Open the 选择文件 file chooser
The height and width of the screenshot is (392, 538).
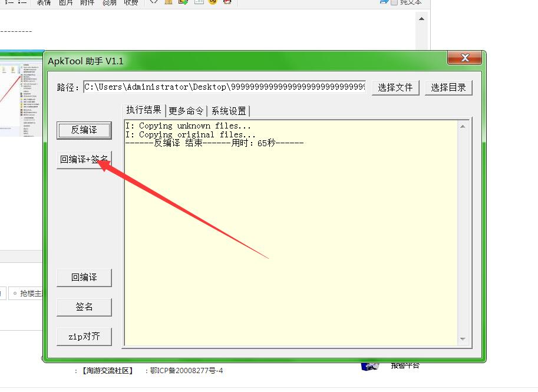[x=395, y=87]
